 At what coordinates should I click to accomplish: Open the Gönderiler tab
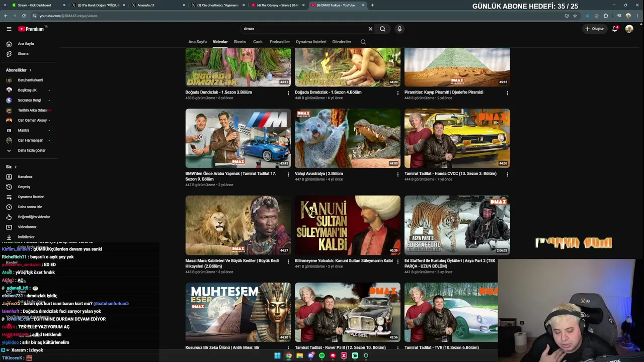click(342, 42)
